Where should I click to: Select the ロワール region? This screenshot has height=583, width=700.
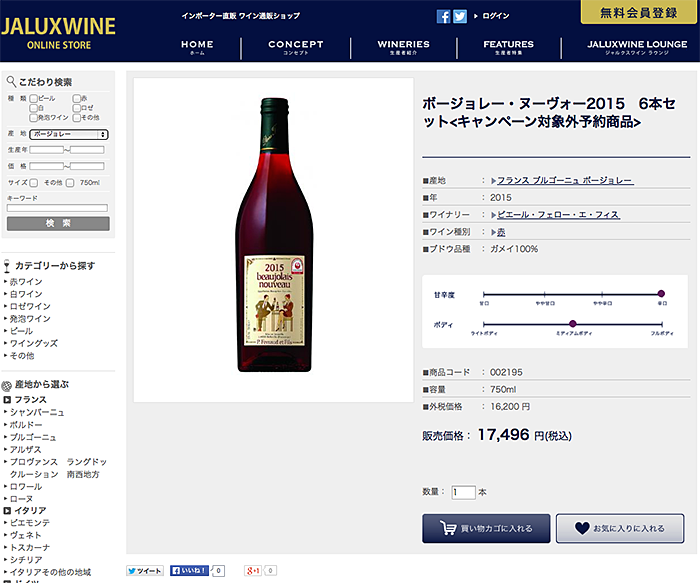tap(26, 487)
